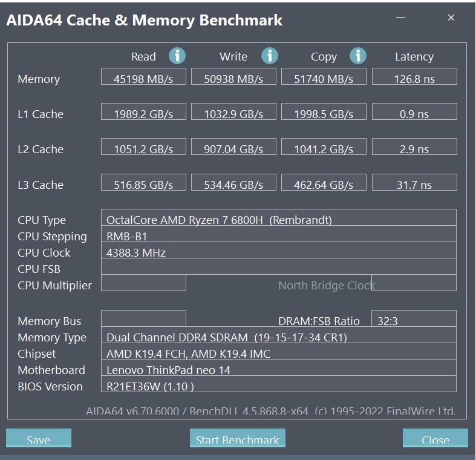The width and height of the screenshot is (476, 460).
Task: Click the Close button at bottom
Action: 435,438
